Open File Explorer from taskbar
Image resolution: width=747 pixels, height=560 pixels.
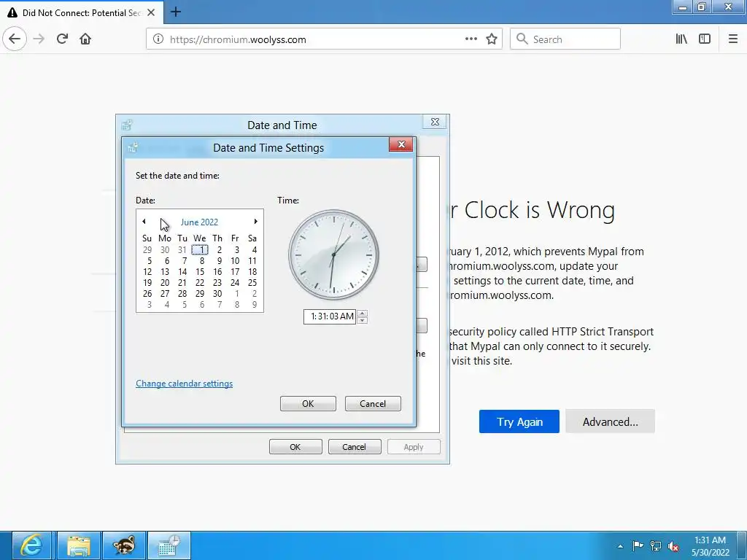tap(79, 545)
